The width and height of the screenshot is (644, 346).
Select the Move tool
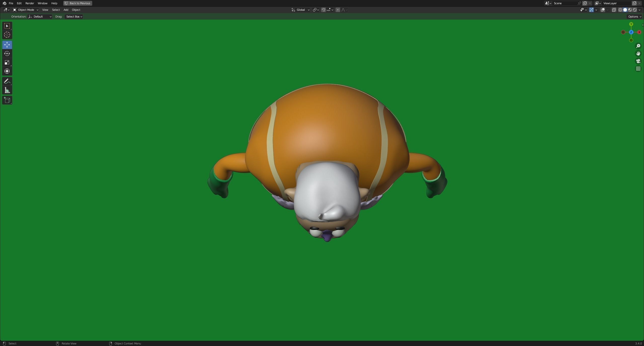click(7, 45)
